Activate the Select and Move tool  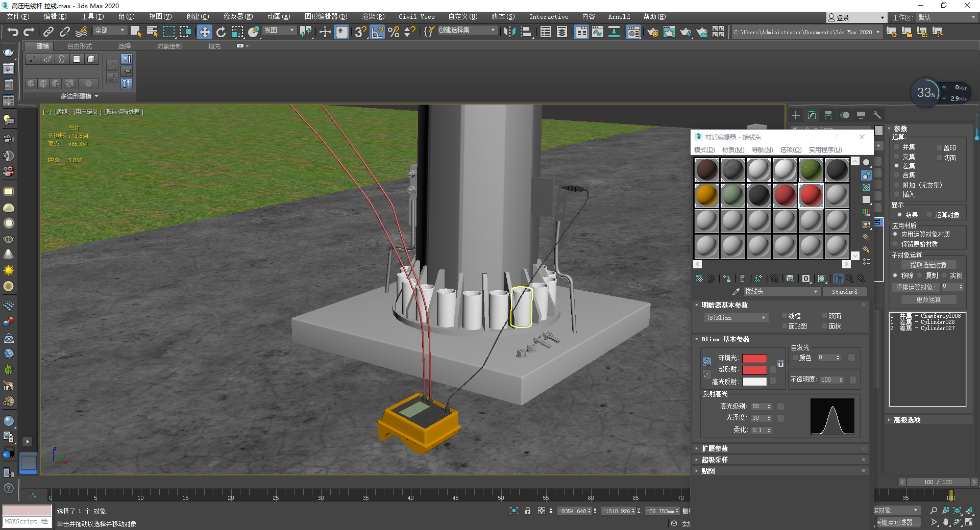[x=205, y=32]
